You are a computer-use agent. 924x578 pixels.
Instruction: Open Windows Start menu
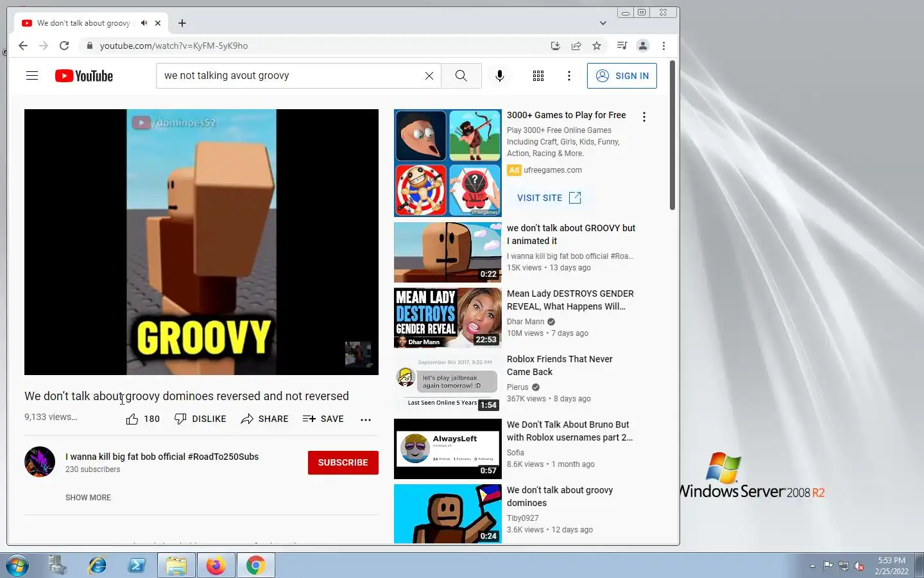17,566
